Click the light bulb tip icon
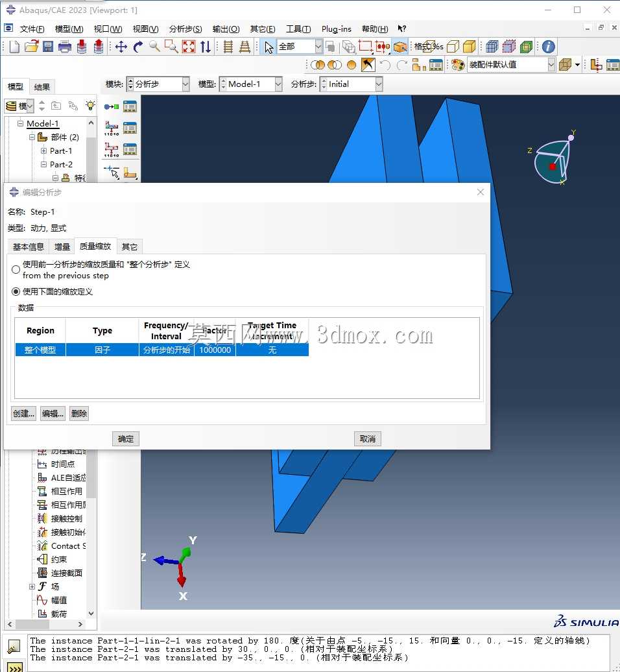The width and height of the screenshot is (620, 672). click(x=90, y=106)
